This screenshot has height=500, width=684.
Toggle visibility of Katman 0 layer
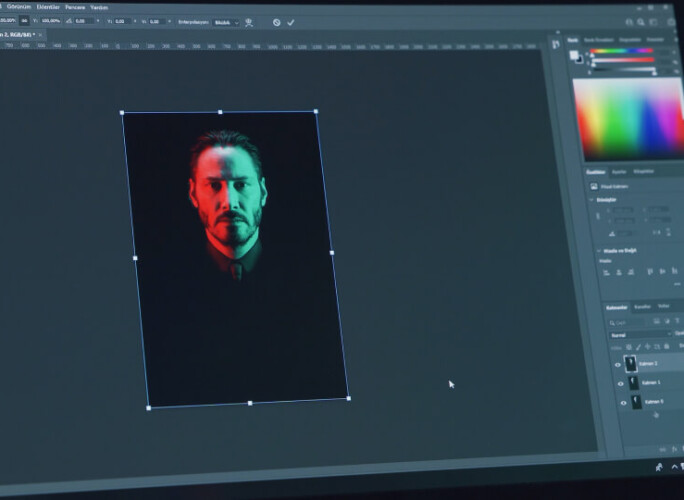(623, 403)
